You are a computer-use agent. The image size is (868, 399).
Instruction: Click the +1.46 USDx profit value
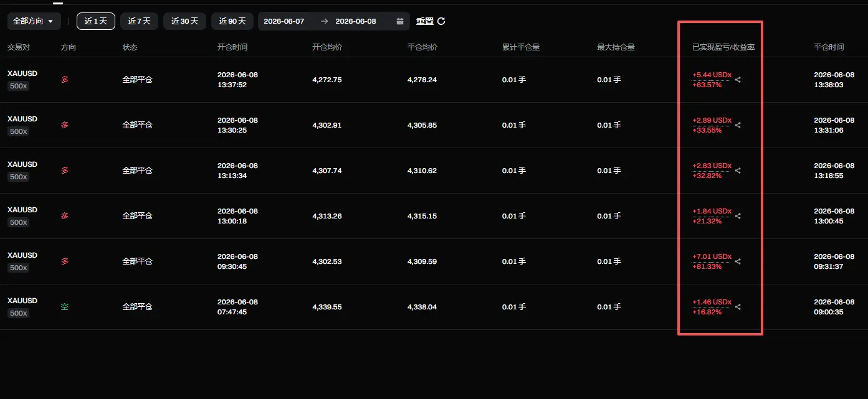(x=712, y=302)
